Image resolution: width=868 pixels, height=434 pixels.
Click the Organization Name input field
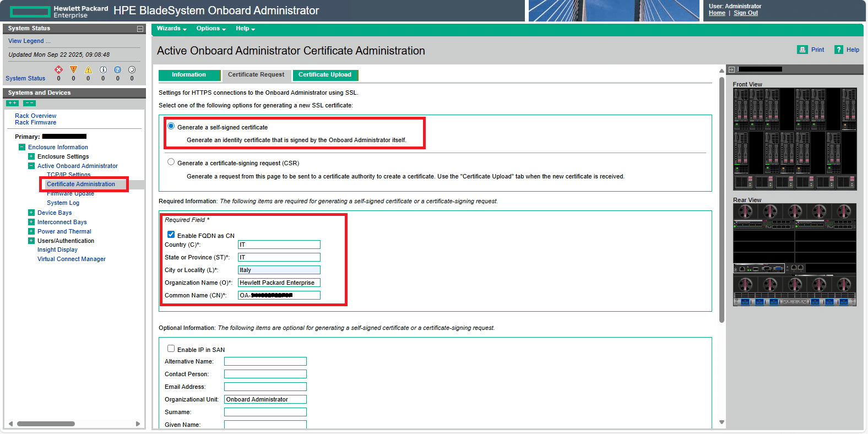tap(279, 283)
